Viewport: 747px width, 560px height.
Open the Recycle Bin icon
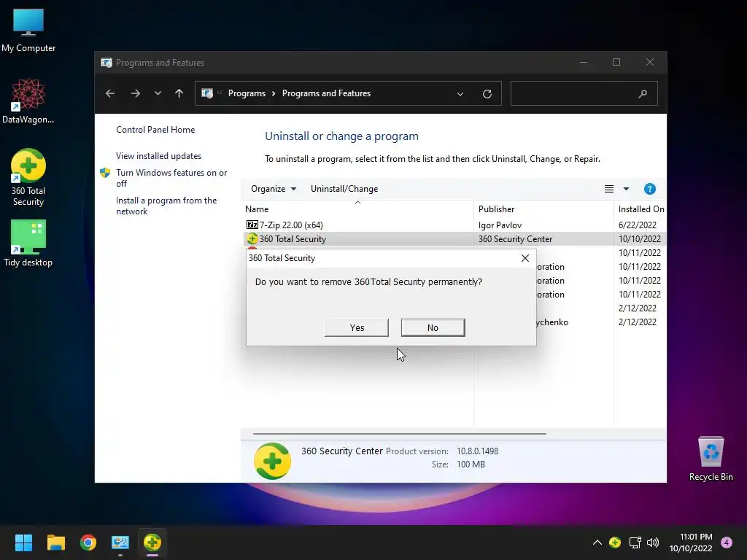tap(711, 459)
